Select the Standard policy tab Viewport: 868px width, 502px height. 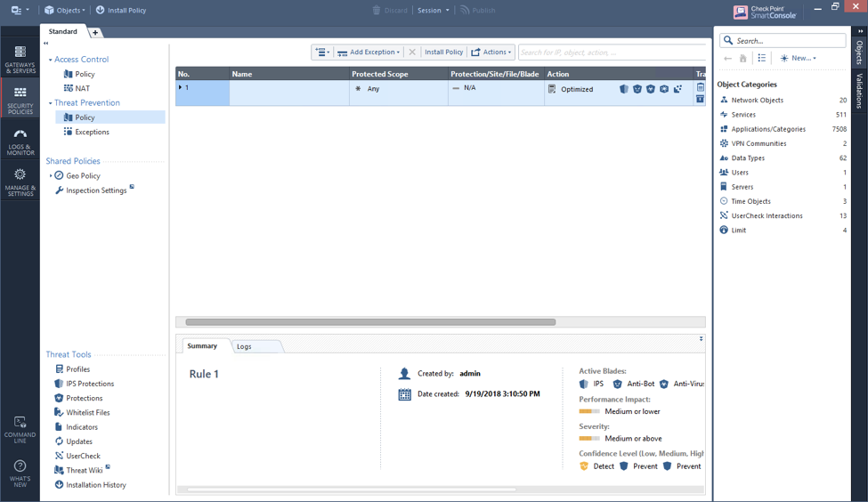[x=63, y=31]
